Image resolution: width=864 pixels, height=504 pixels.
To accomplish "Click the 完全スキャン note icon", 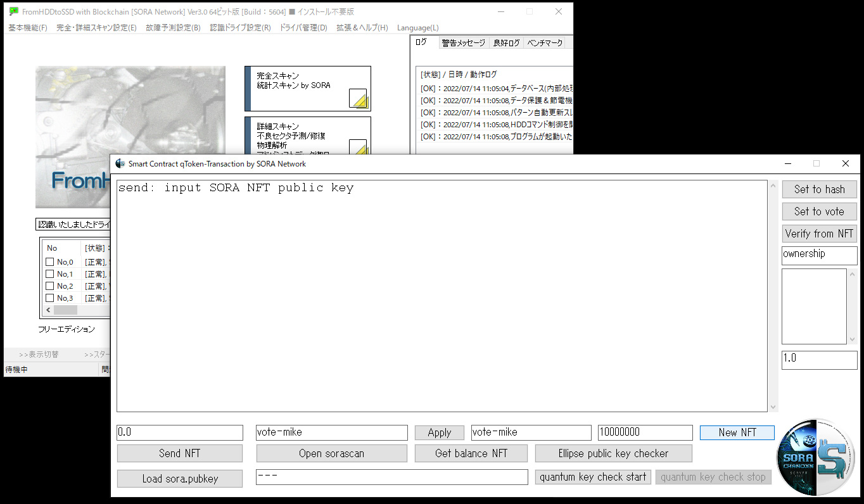I will (358, 98).
